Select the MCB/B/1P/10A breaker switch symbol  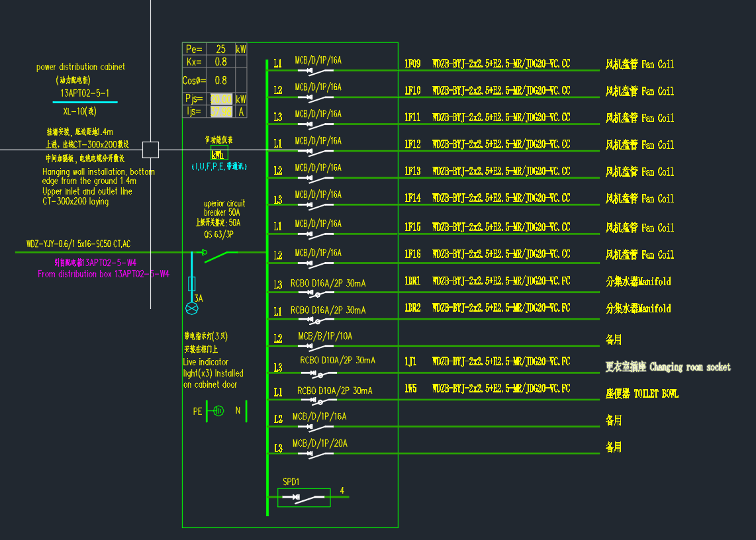[x=315, y=346]
